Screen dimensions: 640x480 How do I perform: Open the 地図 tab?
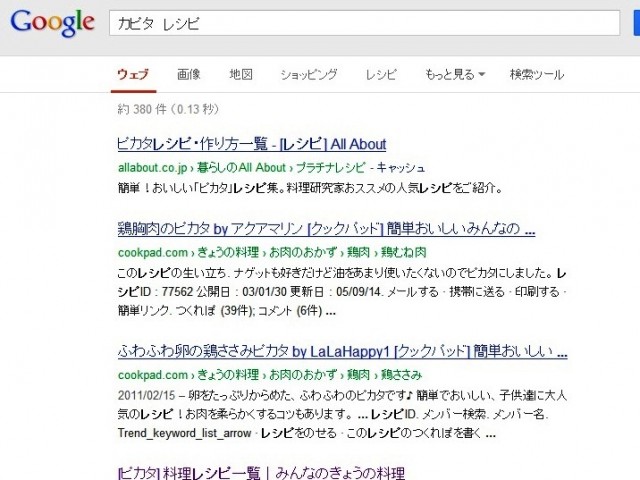tap(241, 75)
